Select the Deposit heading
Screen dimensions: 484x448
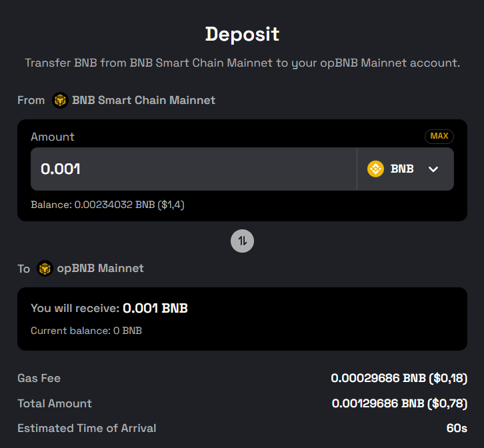tap(242, 34)
